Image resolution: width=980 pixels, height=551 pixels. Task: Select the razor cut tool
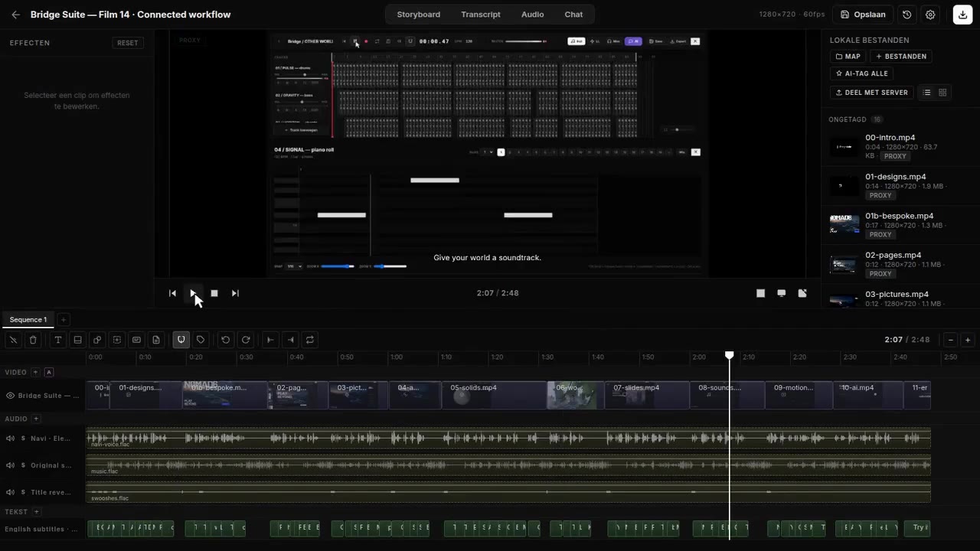click(13, 340)
